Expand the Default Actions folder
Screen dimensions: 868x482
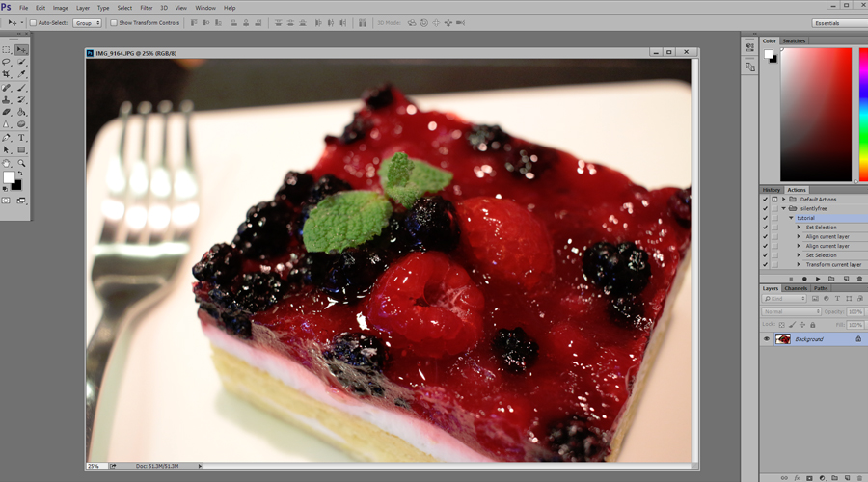tap(784, 200)
